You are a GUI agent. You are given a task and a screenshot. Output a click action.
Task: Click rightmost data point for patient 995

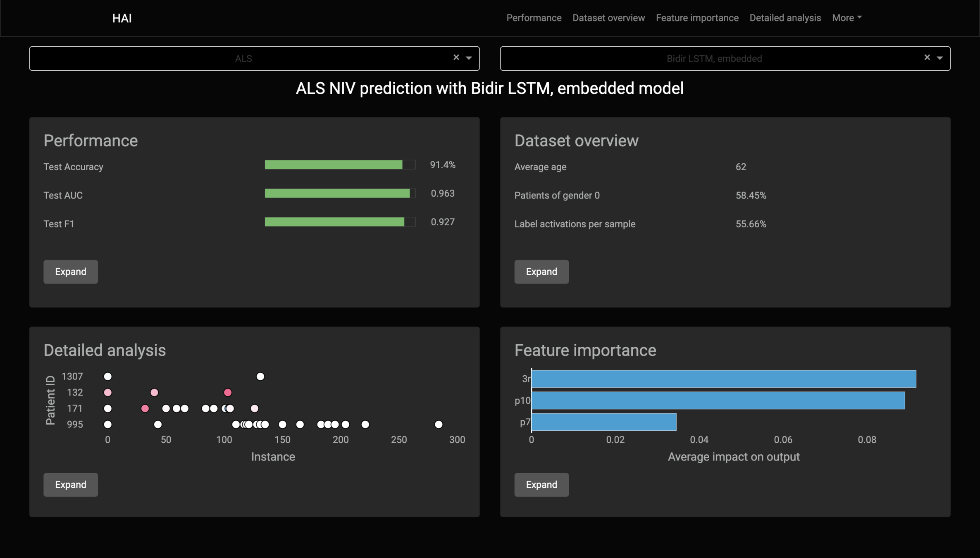click(439, 424)
